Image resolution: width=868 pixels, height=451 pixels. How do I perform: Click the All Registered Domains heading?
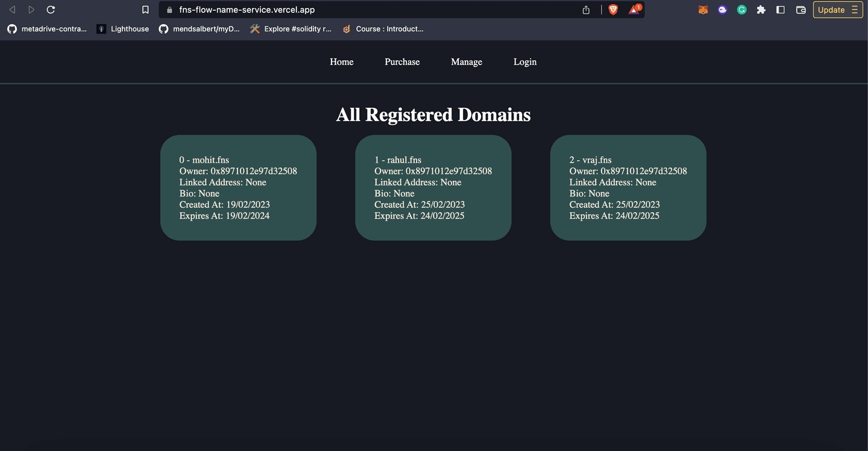click(433, 115)
